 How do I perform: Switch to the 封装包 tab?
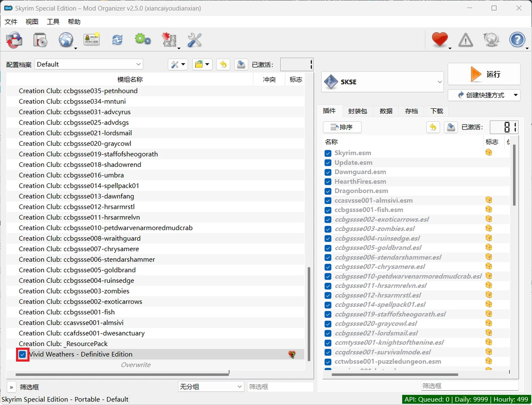tap(357, 111)
